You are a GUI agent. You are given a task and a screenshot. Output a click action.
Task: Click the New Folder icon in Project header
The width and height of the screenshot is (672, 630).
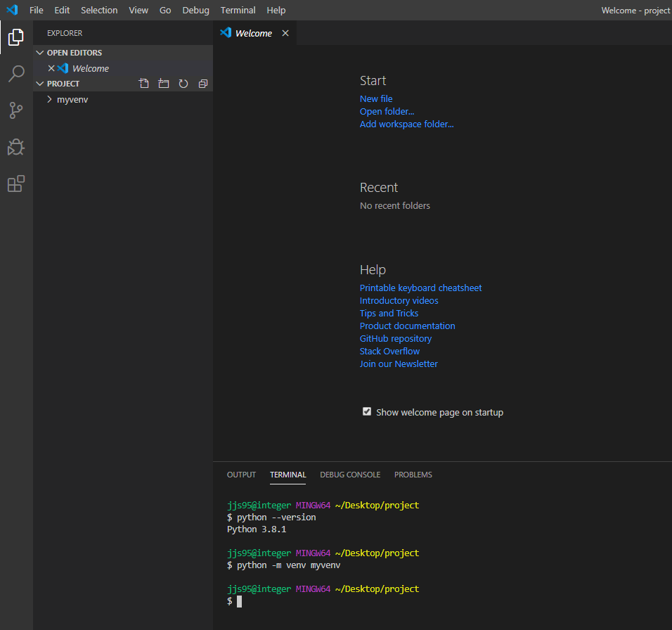pos(164,84)
